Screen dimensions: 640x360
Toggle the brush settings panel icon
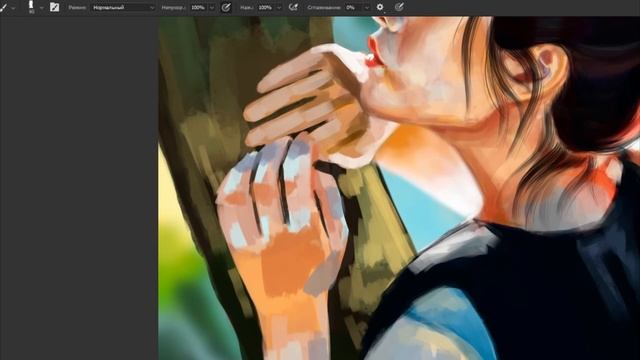(54, 7)
